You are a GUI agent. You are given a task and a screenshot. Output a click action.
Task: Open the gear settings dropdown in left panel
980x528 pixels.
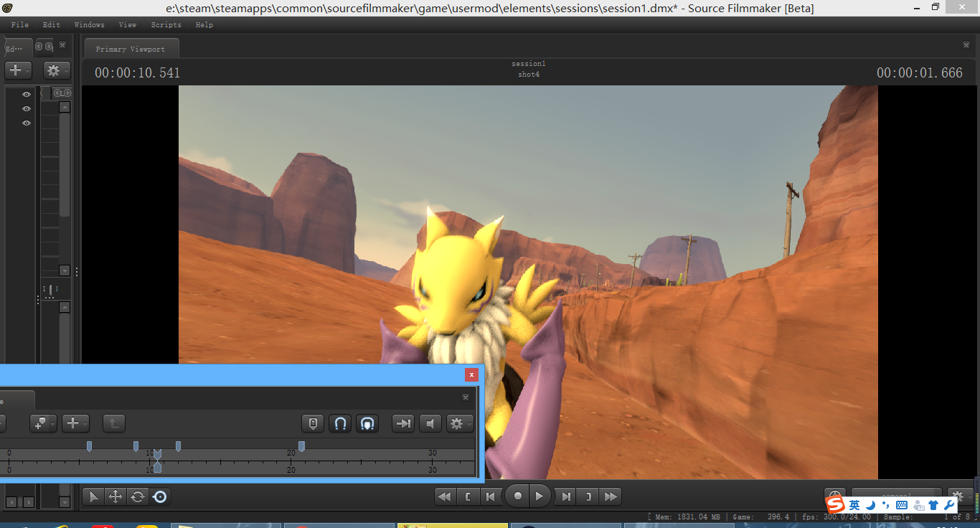(x=56, y=70)
